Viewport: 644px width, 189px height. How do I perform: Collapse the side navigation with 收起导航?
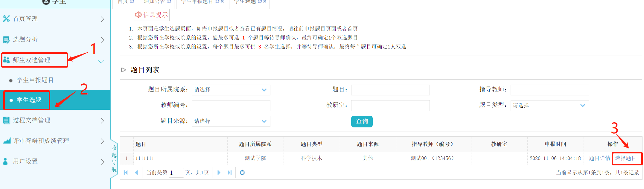(x=114, y=158)
